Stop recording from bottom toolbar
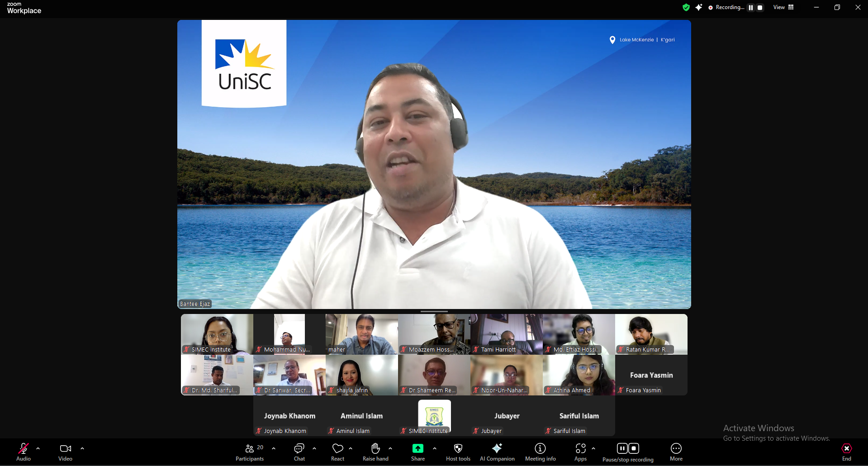This screenshot has width=868, height=466. click(634, 448)
